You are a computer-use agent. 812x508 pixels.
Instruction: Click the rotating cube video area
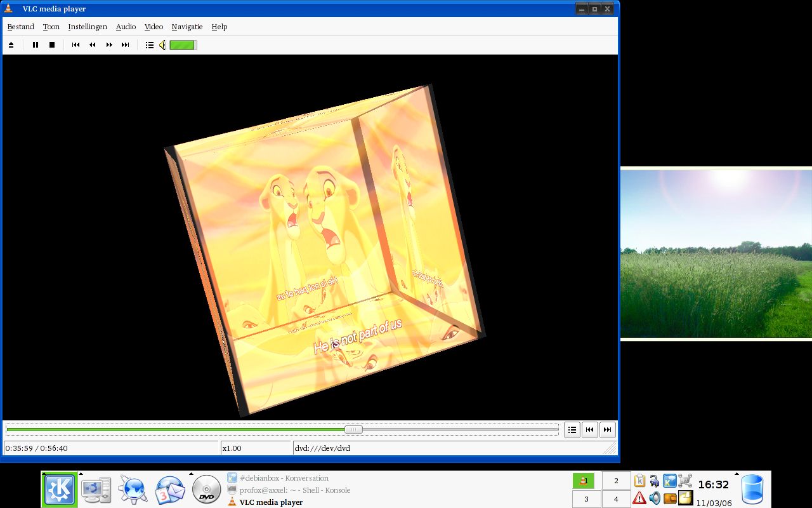[324, 251]
